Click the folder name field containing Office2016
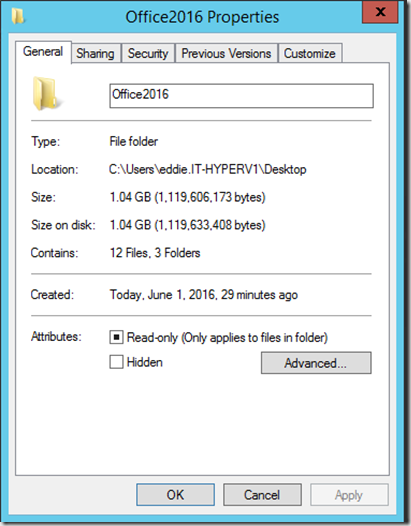 point(241,96)
